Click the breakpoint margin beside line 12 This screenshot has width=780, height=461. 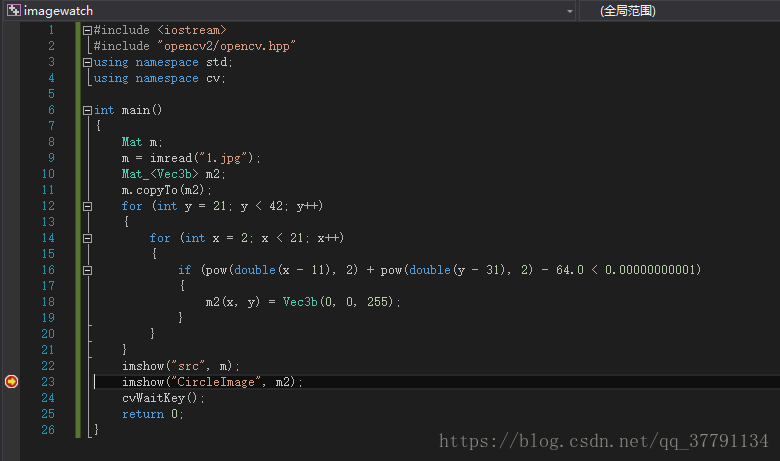point(11,206)
